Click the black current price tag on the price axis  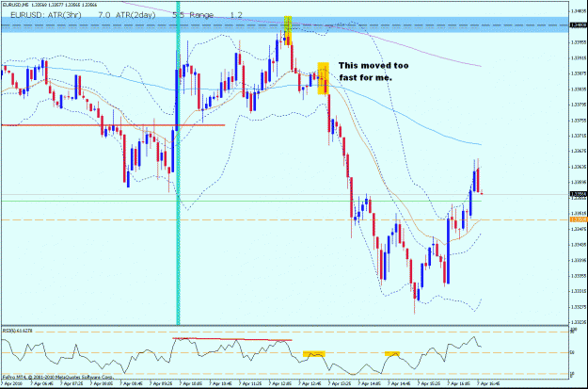tap(579, 194)
